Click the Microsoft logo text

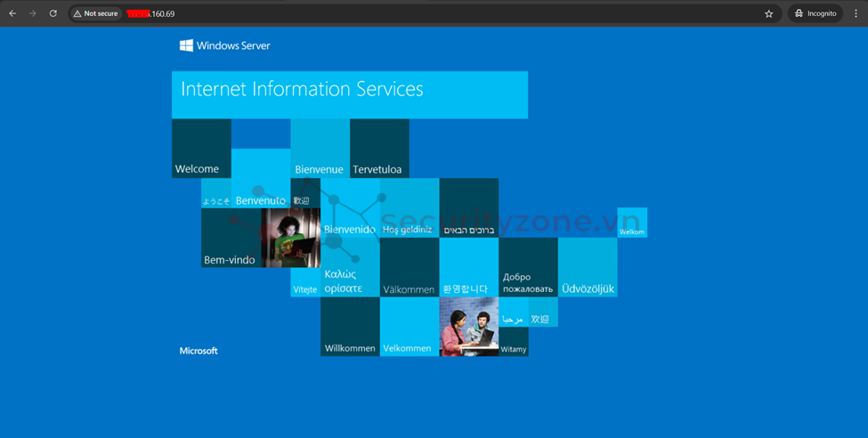pyautogui.click(x=199, y=351)
